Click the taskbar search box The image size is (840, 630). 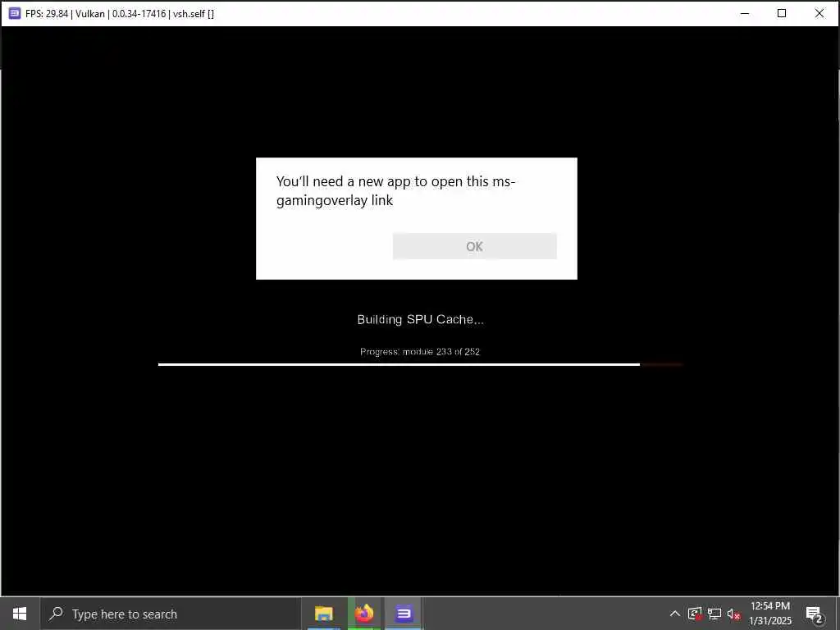click(171, 614)
